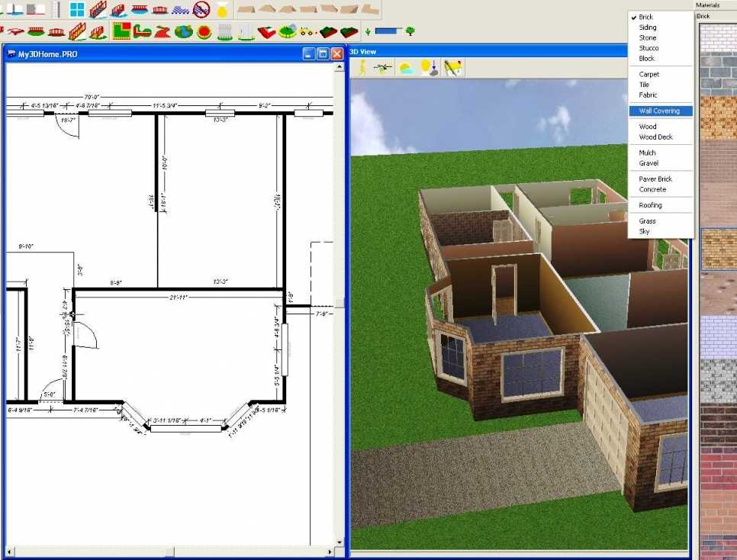Select the checked Brick material category
The image size is (737, 560).
pos(646,17)
